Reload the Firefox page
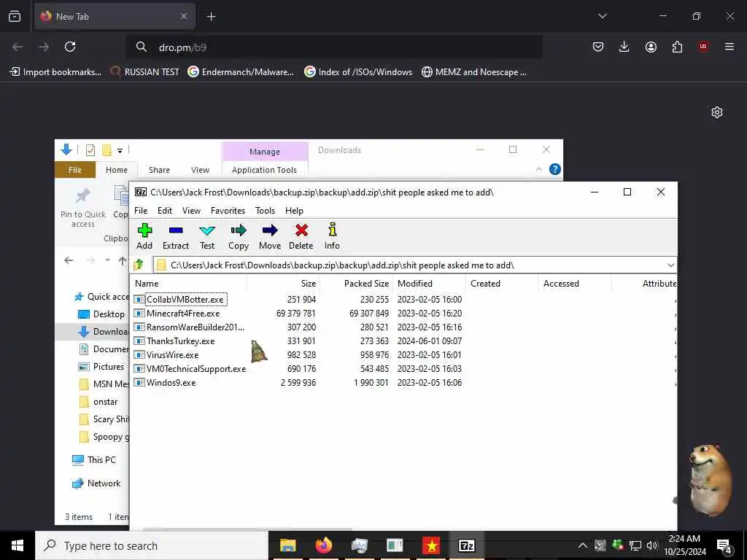Image resolution: width=747 pixels, height=560 pixels. pyautogui.click(x=70, y=47)
